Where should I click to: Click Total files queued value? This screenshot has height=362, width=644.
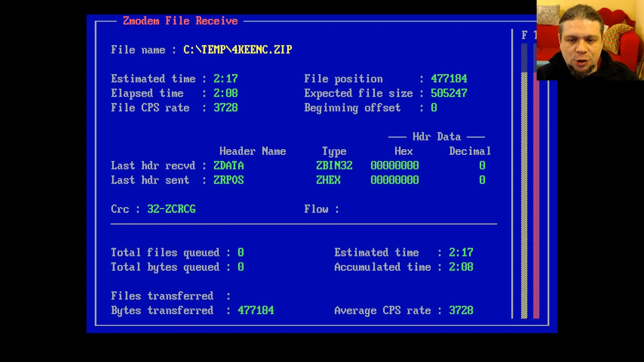(241, 252)
